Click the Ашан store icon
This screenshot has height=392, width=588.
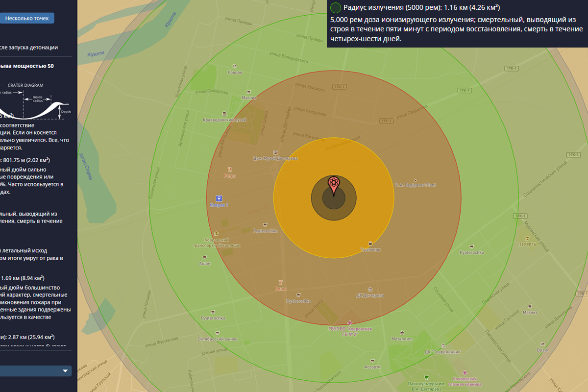(204, 257)
